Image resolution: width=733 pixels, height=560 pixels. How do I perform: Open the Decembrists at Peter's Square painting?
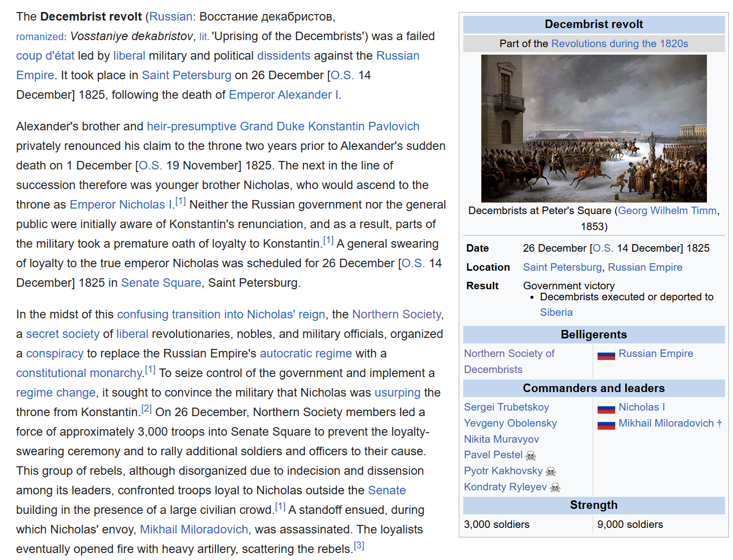coord(594,128)
